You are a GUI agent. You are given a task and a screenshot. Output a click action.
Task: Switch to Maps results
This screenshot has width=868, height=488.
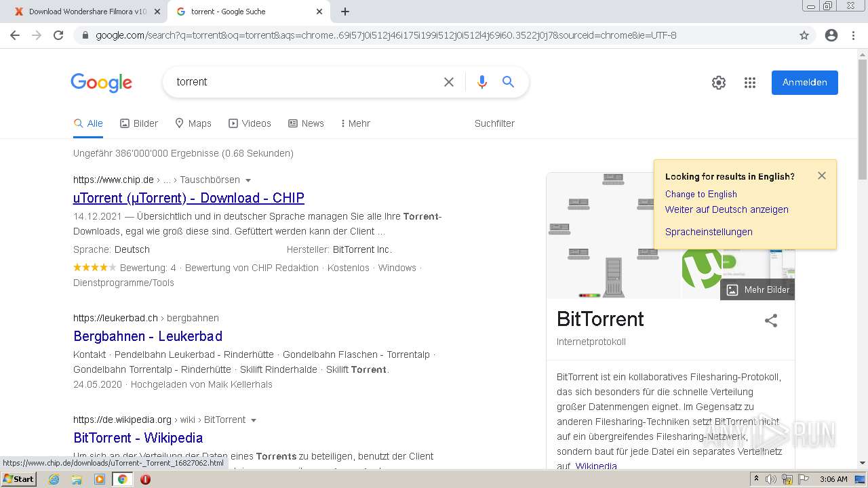[x=193, y=123]
